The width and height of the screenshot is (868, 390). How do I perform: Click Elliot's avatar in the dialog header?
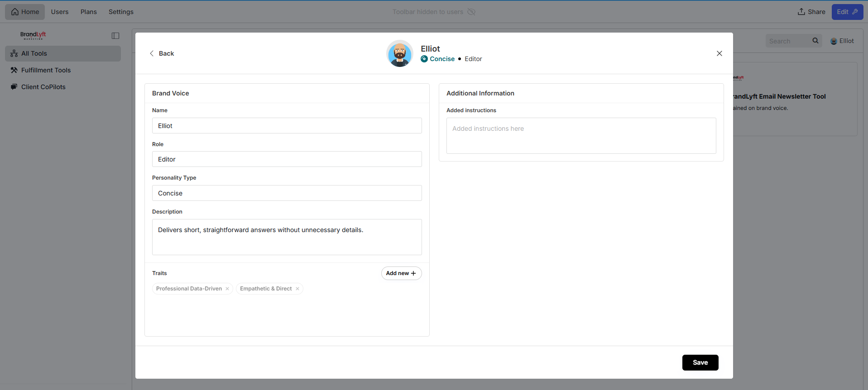pos(399,54)
